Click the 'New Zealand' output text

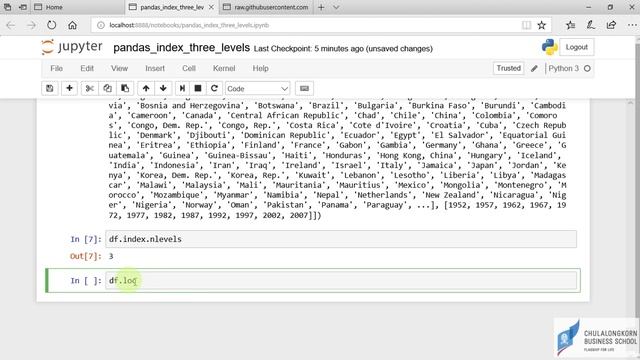451,195
